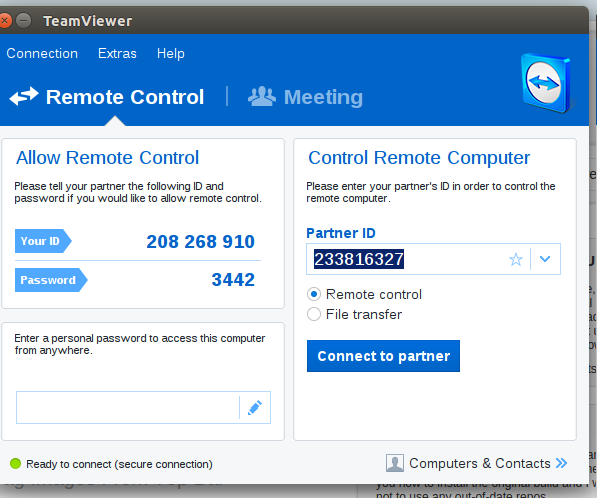Click the Ready to connect status text
Image resolution: width=597 pixels, height=498 pixels.
pyautogui.click(x=119, y=464)
